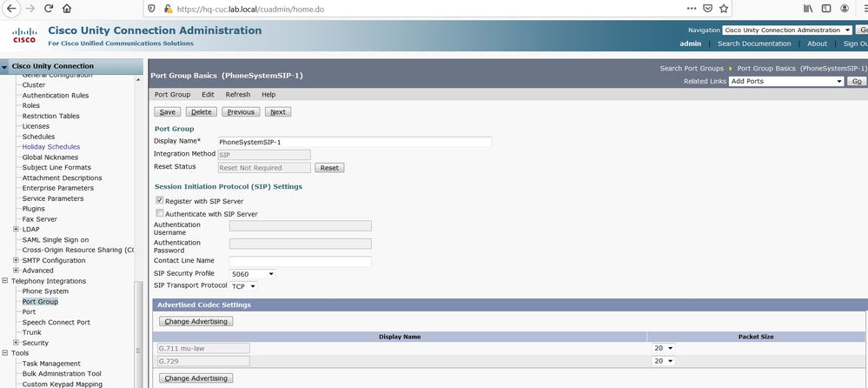Viewport: 868px width, 388px height.
Task: Click the Delete button
Action: click(201, 112)
